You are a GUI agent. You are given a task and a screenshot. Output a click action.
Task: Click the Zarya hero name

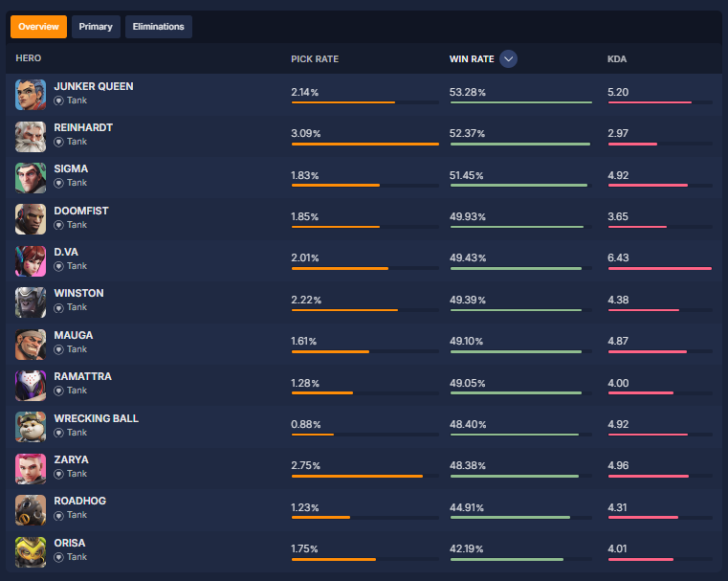[71, 459]
